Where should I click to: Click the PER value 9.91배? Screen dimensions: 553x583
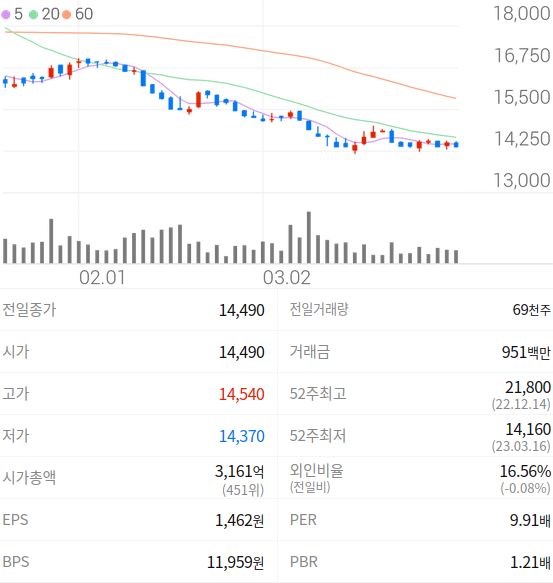click(x=530, y=521)
